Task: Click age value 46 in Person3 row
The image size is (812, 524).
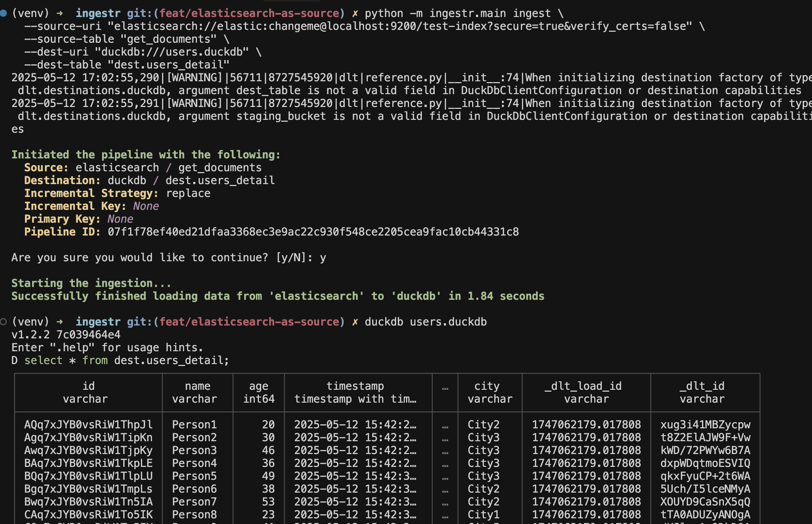Action: 268,450
